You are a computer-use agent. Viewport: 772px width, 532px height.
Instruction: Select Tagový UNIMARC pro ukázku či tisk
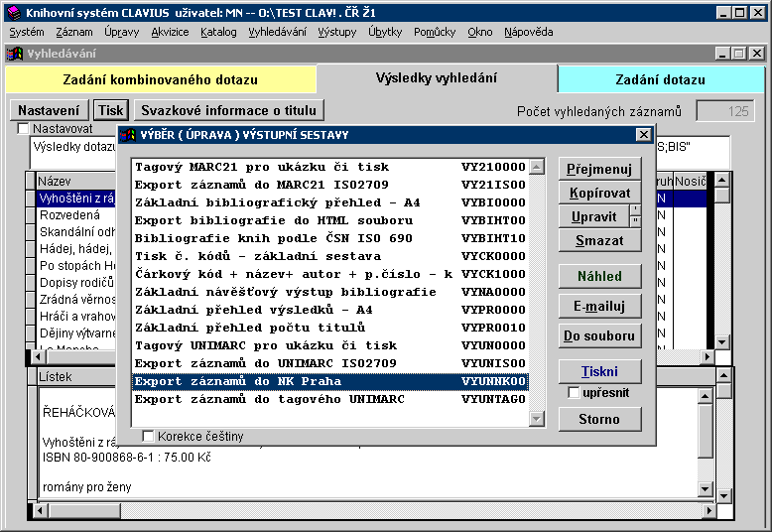pyautogui.click(x=330, y=345)
